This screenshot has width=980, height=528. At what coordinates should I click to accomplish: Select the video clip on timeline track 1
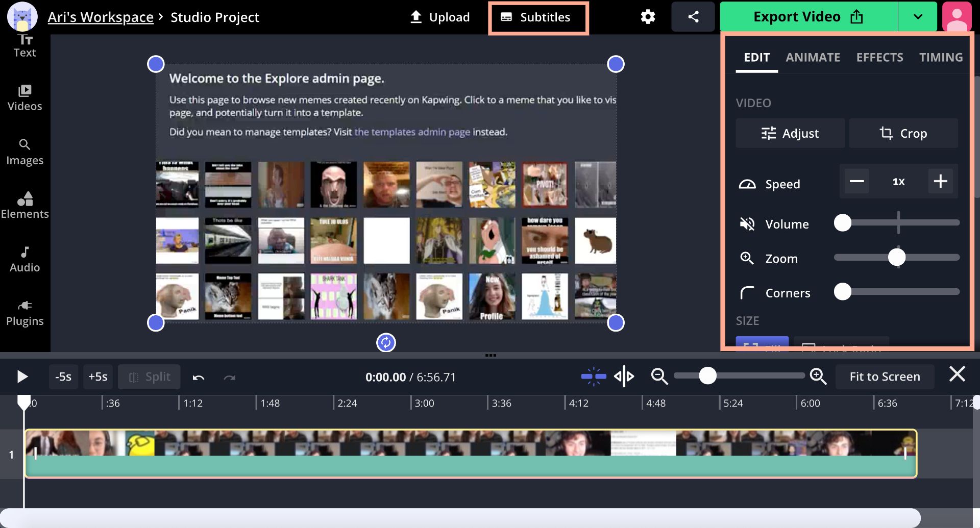[x=470, y=454]
